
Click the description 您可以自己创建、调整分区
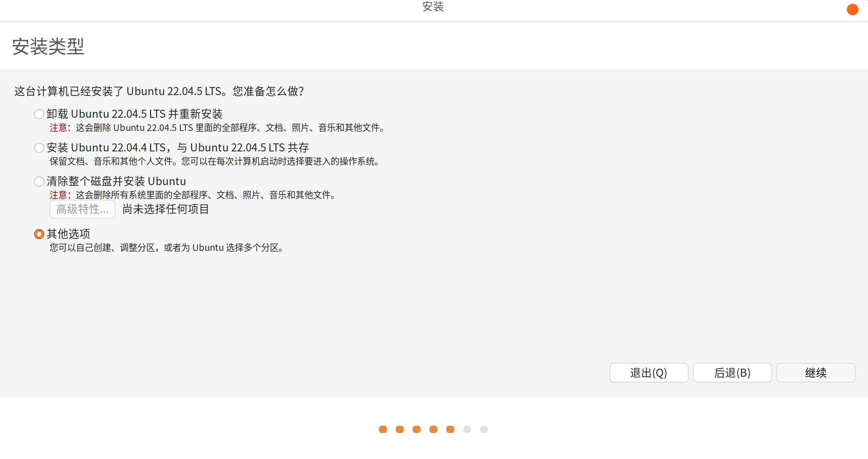click(102, 248)
